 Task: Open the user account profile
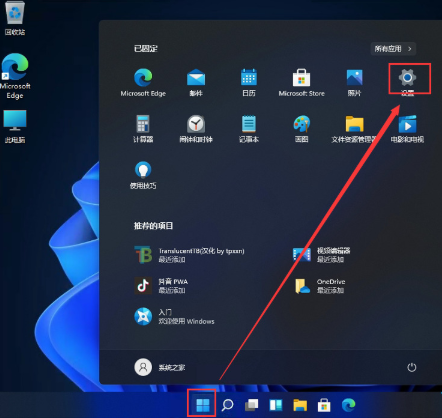click(x=159, y=367)
